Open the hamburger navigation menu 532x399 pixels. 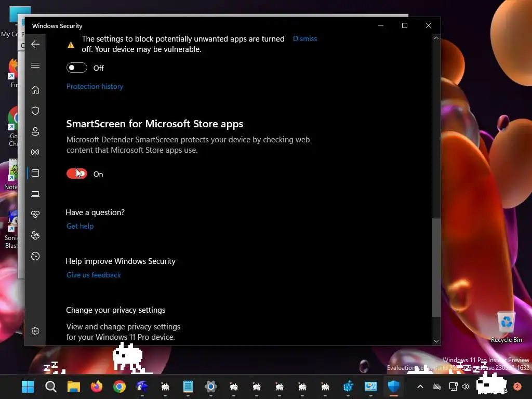[x=35, y=65]
